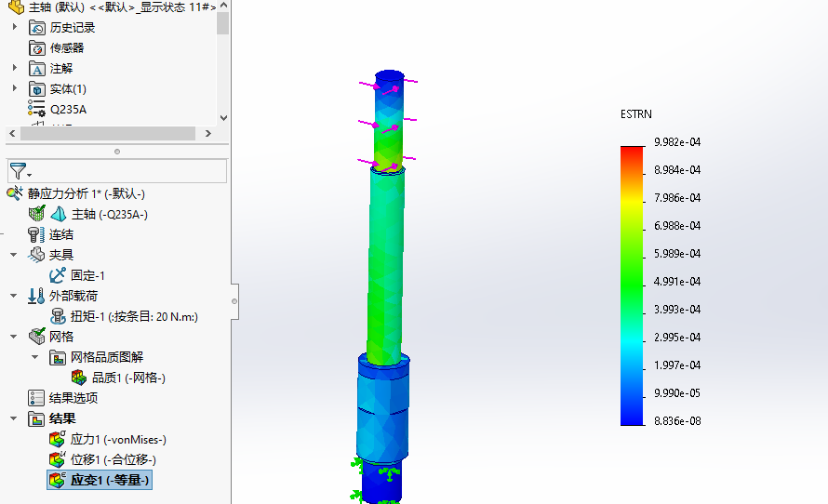Collapse the 夹具 tree node

pos(14,255)
